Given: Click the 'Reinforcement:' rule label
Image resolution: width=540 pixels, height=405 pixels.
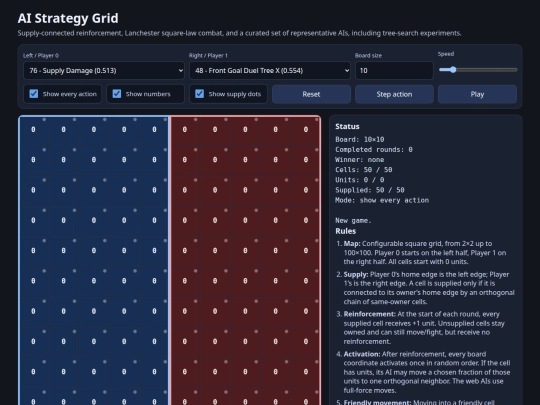Looking at the screenshot, I should tap(370, 314).
